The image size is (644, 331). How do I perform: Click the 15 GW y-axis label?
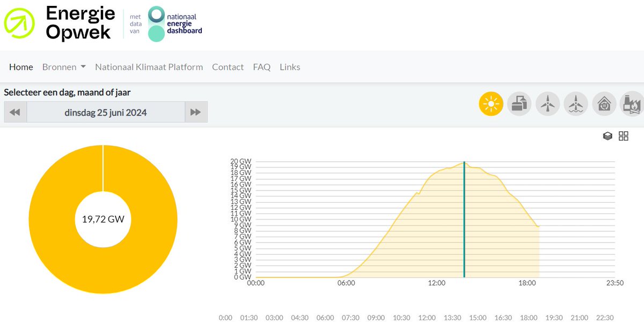coord(240,190)
